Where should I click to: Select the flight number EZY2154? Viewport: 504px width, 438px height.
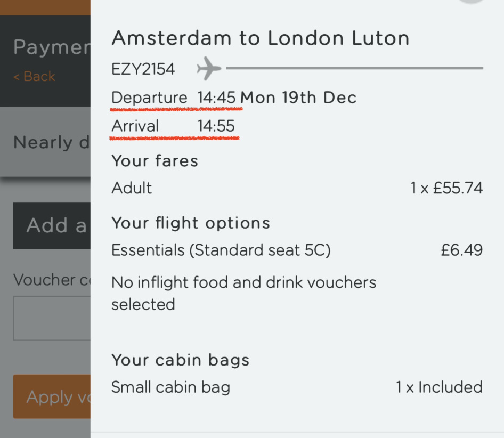click(x=143, y=69)
